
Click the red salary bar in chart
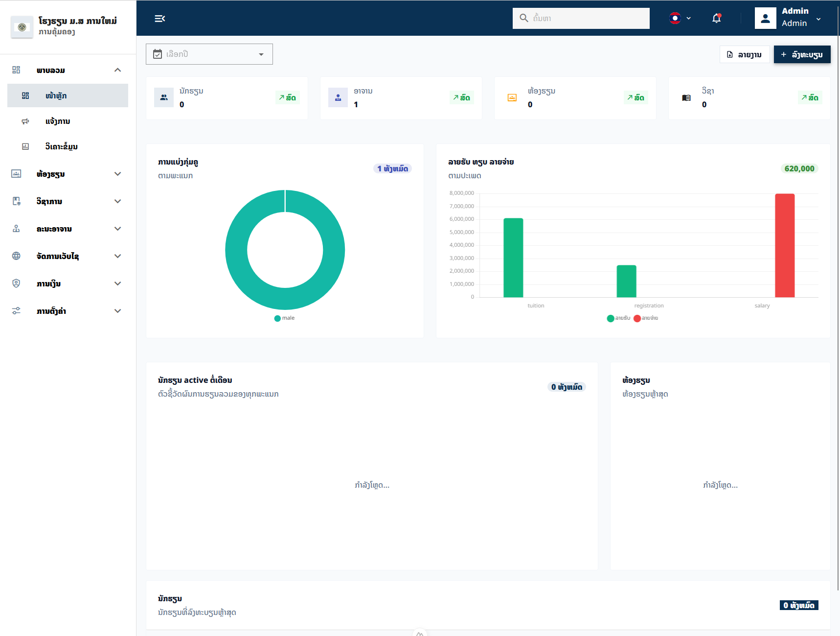pos(785,245)
